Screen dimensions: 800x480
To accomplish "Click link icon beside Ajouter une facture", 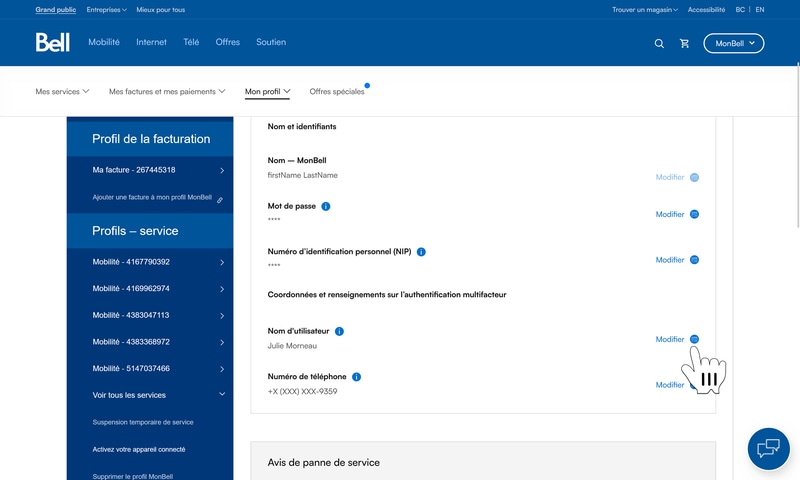I will (x=220, y=200).
